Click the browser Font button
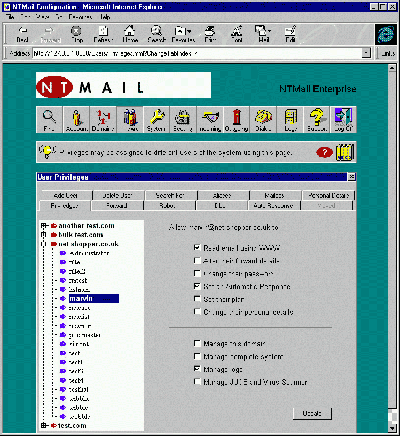400x436 pixels. [237, 35]
